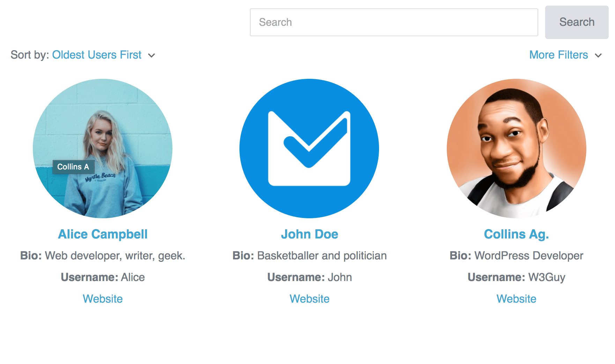615x364 pixels.
Task: Visit the Website link under W3Guy
Action: [516, 299]
